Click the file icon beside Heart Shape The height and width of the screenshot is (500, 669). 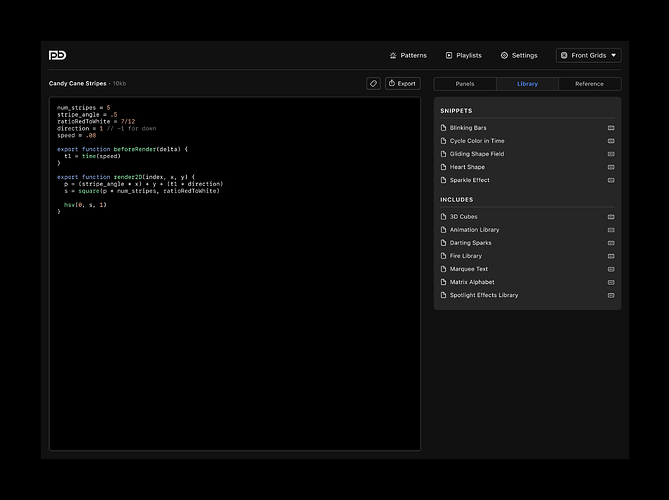(x=443, y=167)
